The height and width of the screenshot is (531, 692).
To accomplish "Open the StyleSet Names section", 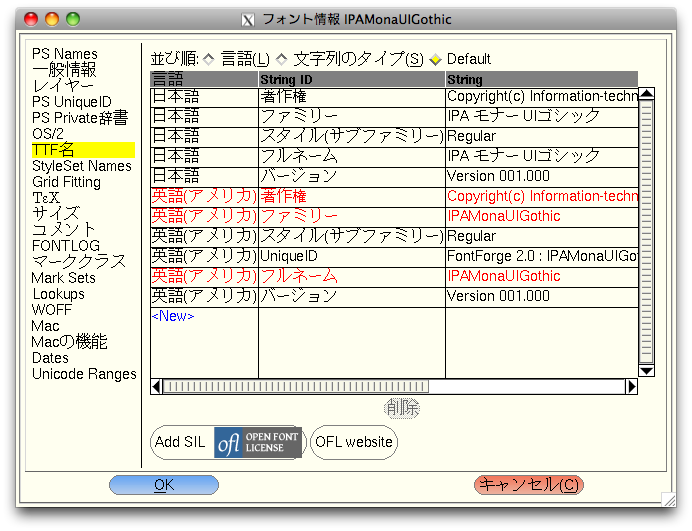I will [82, 166].
